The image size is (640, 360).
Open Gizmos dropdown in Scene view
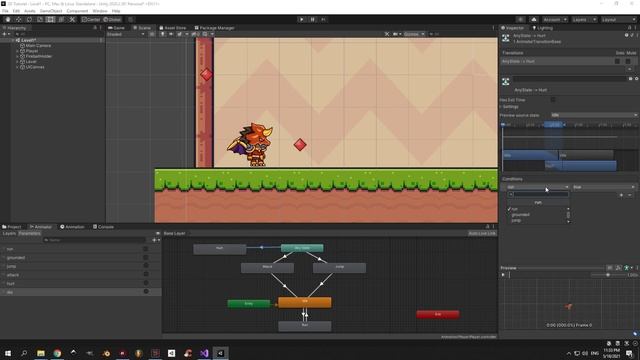(x=414, y=34)
